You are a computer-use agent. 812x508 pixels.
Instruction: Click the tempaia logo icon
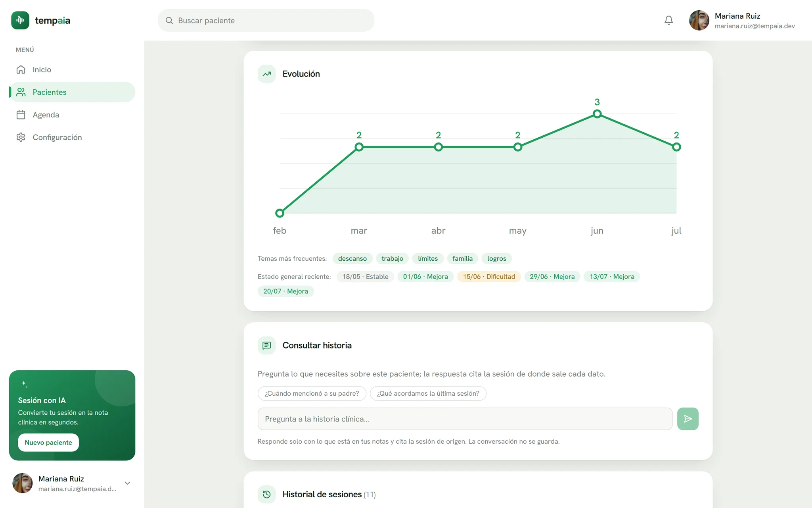(x=20, y=20)
